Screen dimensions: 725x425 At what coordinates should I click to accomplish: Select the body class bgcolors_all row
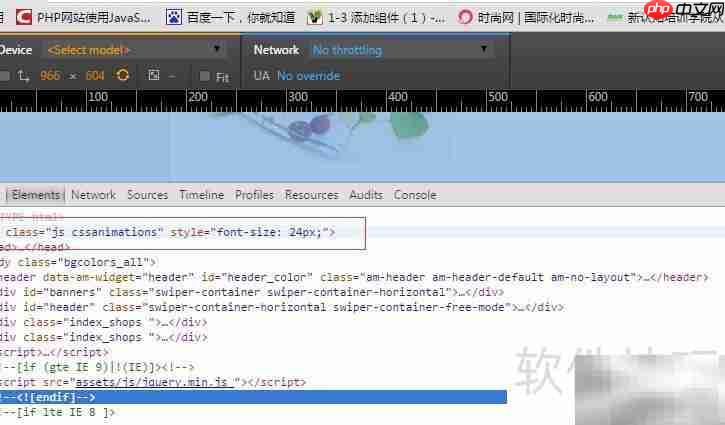coord(79,262)
